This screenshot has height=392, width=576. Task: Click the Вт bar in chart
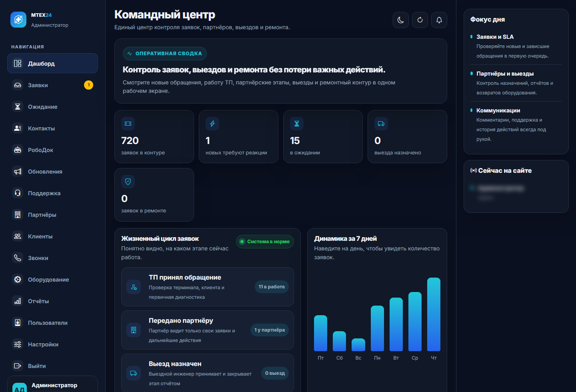click(396, 324)
